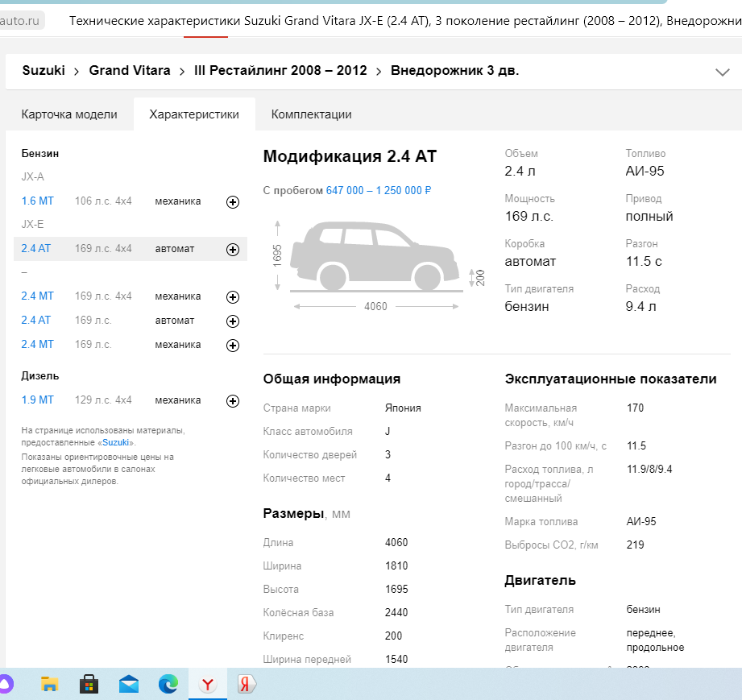Viewport: 742px width, 700px height.
Task: Launch Microsoft Edge from the taskbar
Action: coord(168,684)
